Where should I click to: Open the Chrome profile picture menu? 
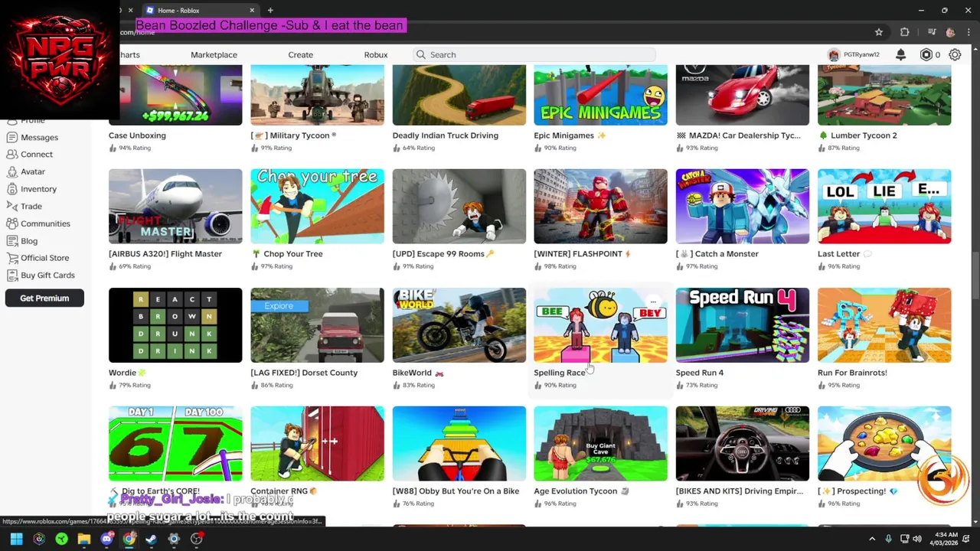[x=950, y=32]
